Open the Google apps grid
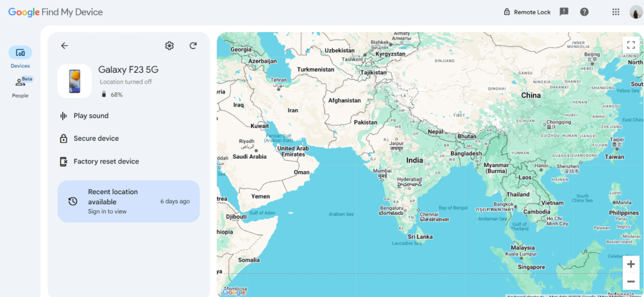The image size is (644, 297). coord(616,12)
